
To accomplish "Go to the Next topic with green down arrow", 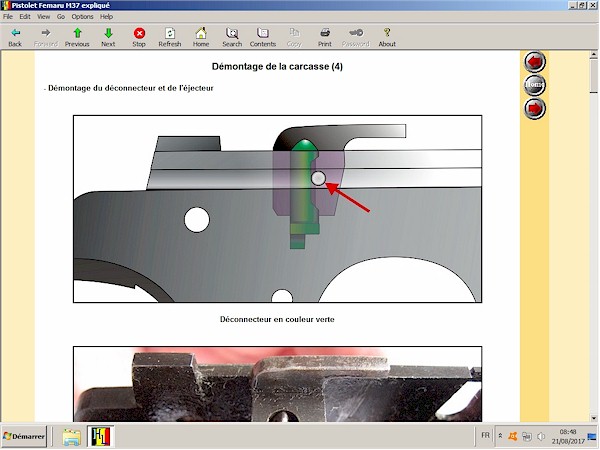I will click(x=108, y=38).
